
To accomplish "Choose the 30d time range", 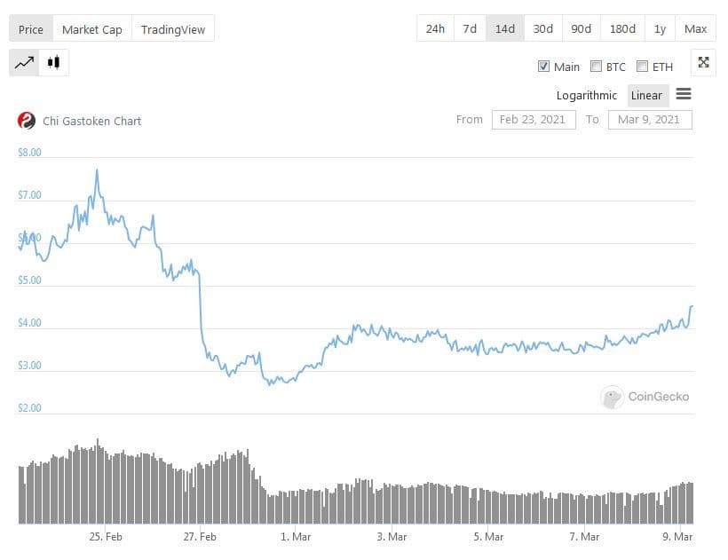I will (542, 28).
